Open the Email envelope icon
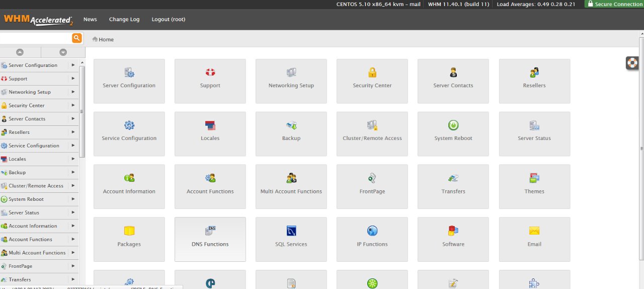644x289 pixels. [x=534, y=231]
